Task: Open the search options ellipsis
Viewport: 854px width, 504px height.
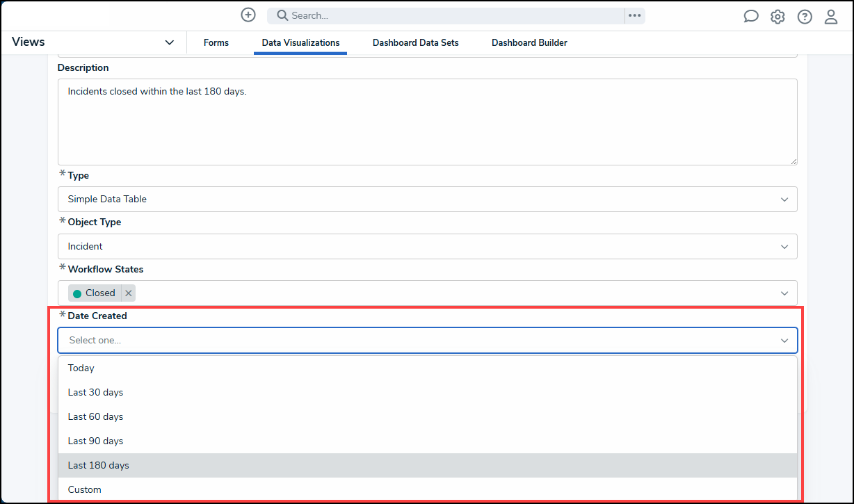Action: 634,15
